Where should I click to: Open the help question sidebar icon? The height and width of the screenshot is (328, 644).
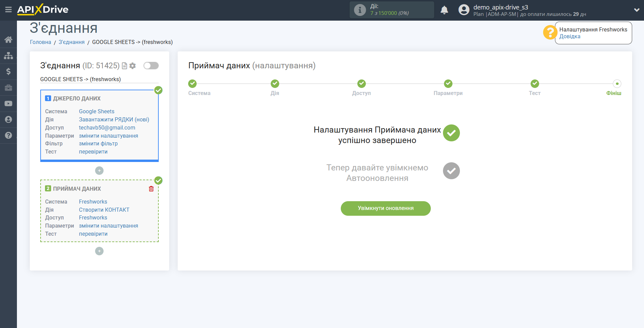(8, 135)
